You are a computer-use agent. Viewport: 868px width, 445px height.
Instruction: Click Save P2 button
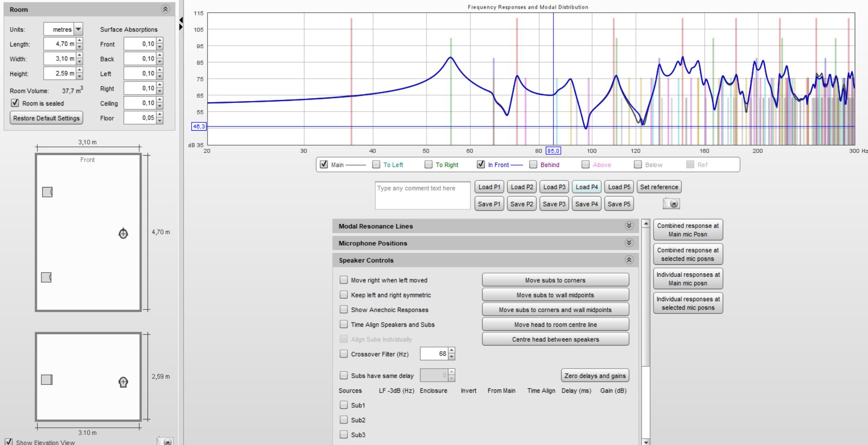[x=522, y=204]
